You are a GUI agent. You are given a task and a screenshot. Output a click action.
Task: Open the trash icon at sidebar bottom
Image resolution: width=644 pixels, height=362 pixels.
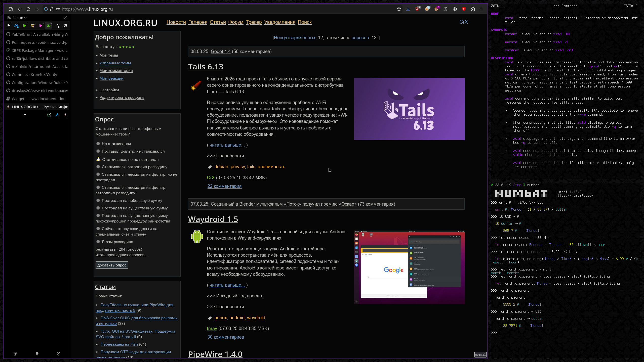click(15, 354)
